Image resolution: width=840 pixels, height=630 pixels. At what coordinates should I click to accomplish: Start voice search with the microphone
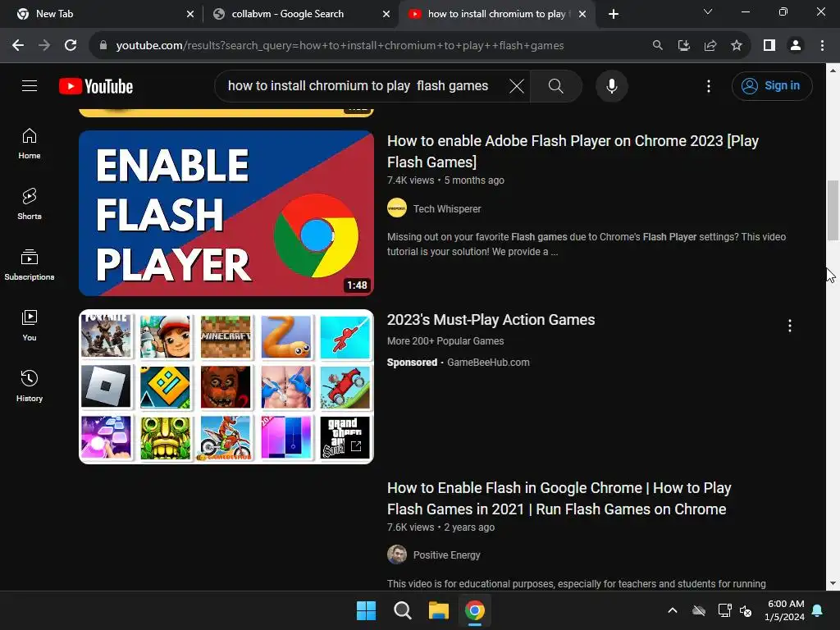[611, 85]
